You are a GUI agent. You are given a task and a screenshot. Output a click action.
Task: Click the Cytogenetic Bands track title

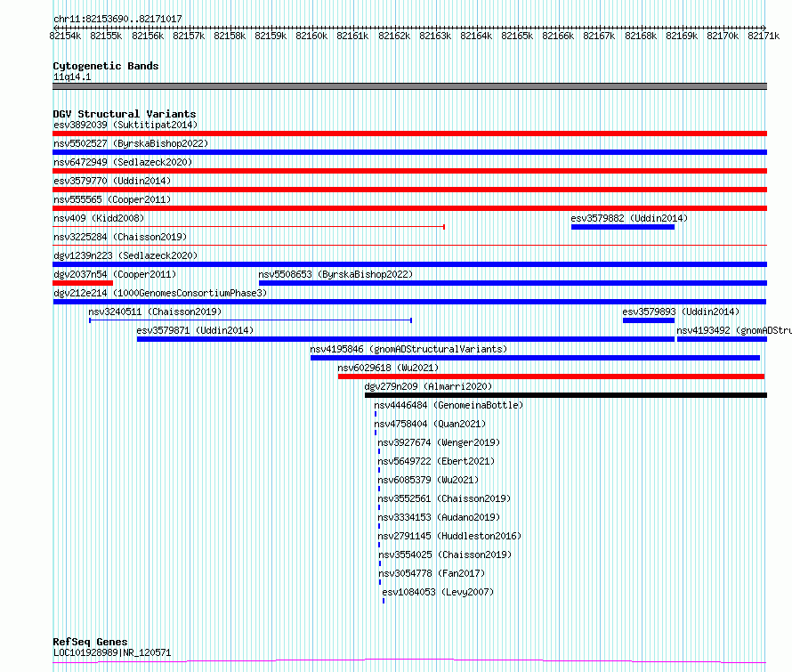click(106, 66)
